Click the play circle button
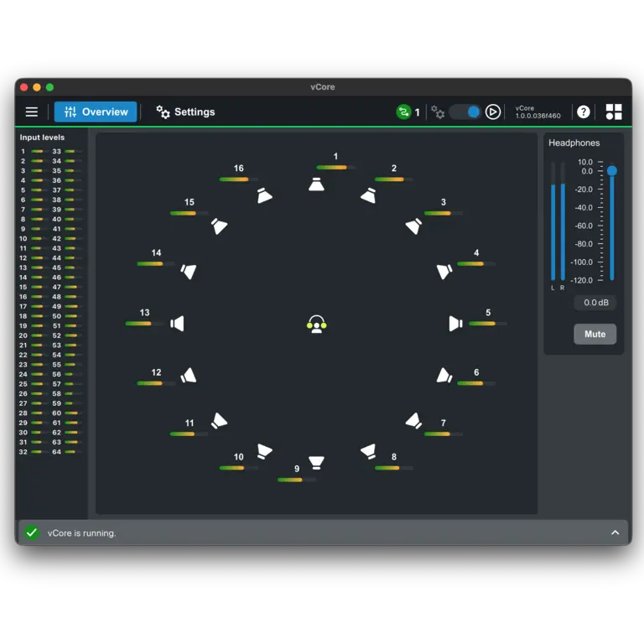This screenshot has width=644, height=644. click(x=493, y=112)
